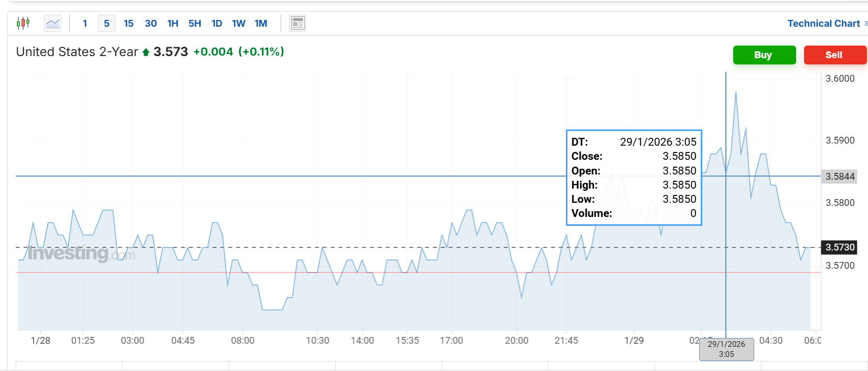Click the 3.5844 crosshair price label
This screenshot has height=371, width=868.
pos(840,177)
